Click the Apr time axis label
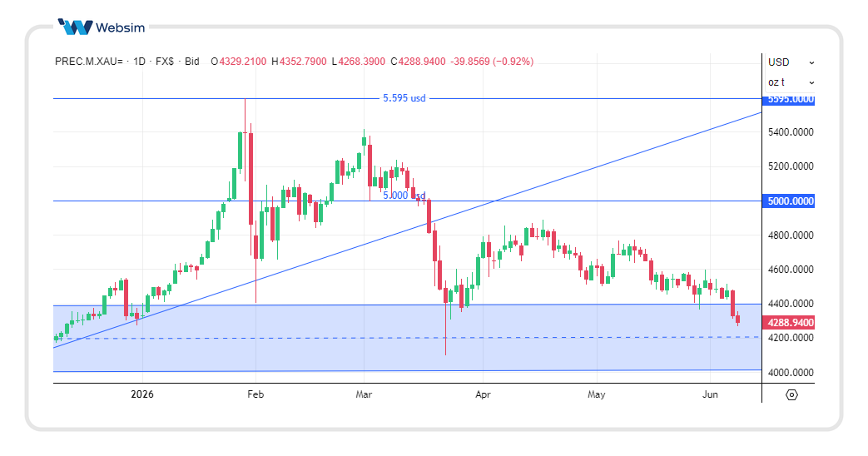This screenshot has height=456, width=868. [x=483, y=394]
